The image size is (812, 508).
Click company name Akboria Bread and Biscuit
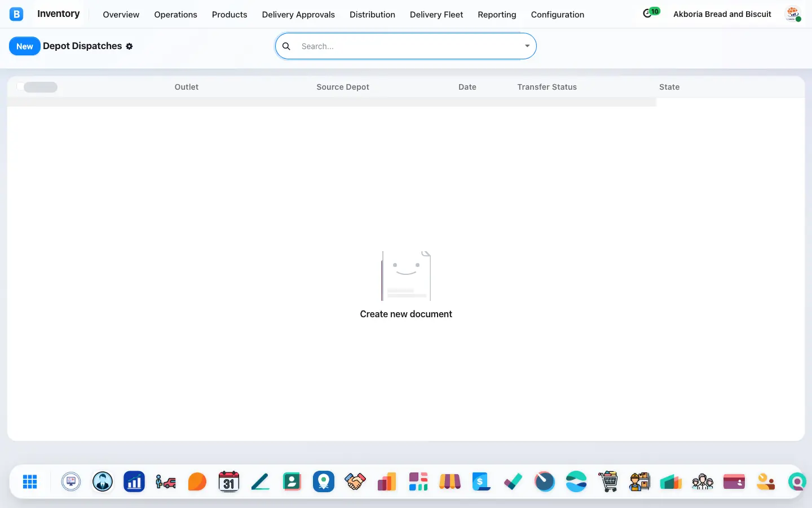tap(722, 14)
